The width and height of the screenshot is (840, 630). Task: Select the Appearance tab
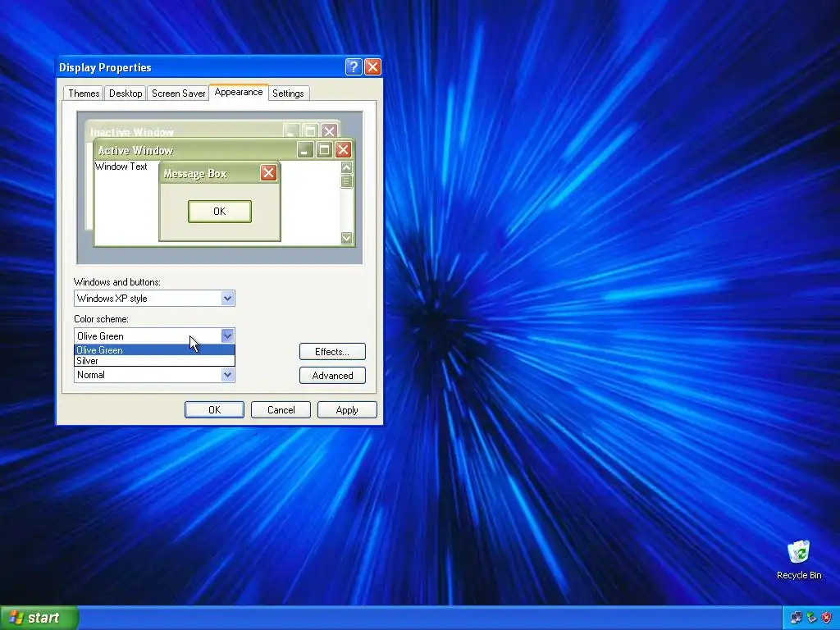click(239, 92)
